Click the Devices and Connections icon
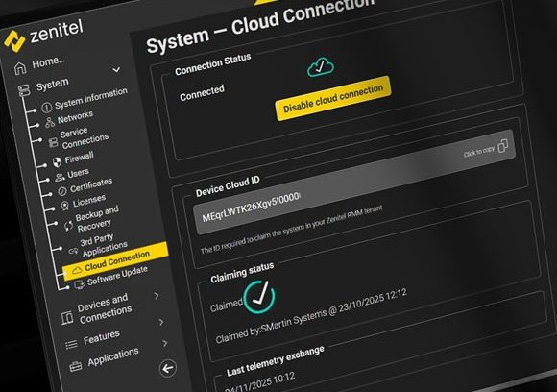Image resolution: width=557 pixels, height=392 pixels. tap(67, 317)
